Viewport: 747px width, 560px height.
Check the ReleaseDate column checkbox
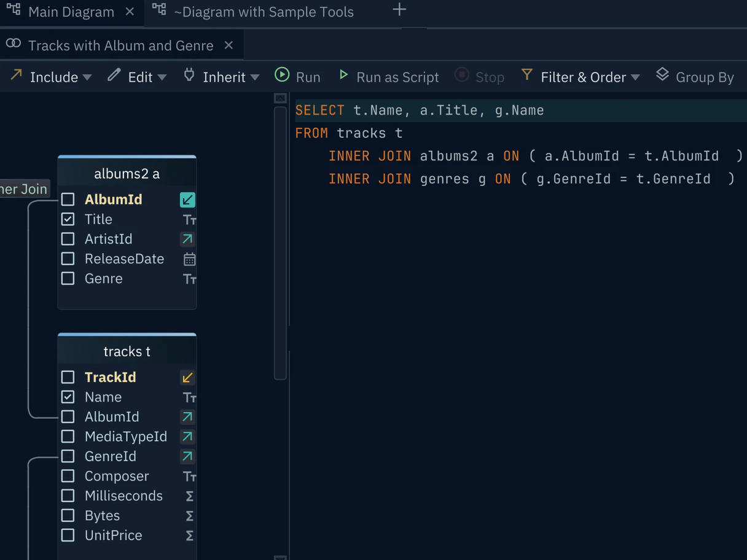tap(68, 259)
